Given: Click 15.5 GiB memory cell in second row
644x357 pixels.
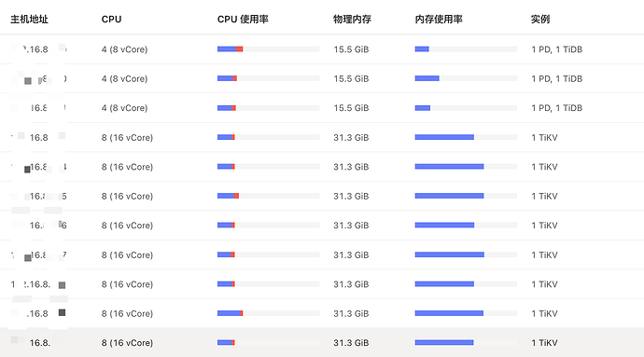Looking at the screenshot, I should (x=351, y=79).
